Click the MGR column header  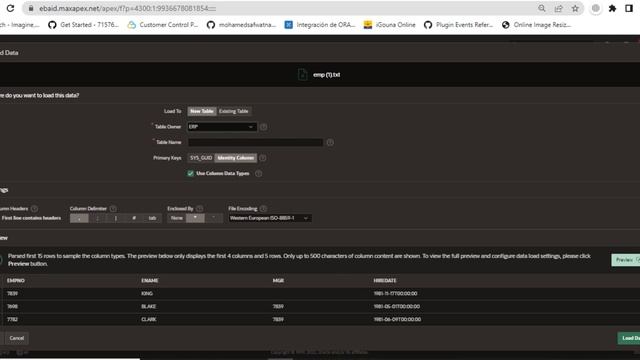tap(278, 281)
